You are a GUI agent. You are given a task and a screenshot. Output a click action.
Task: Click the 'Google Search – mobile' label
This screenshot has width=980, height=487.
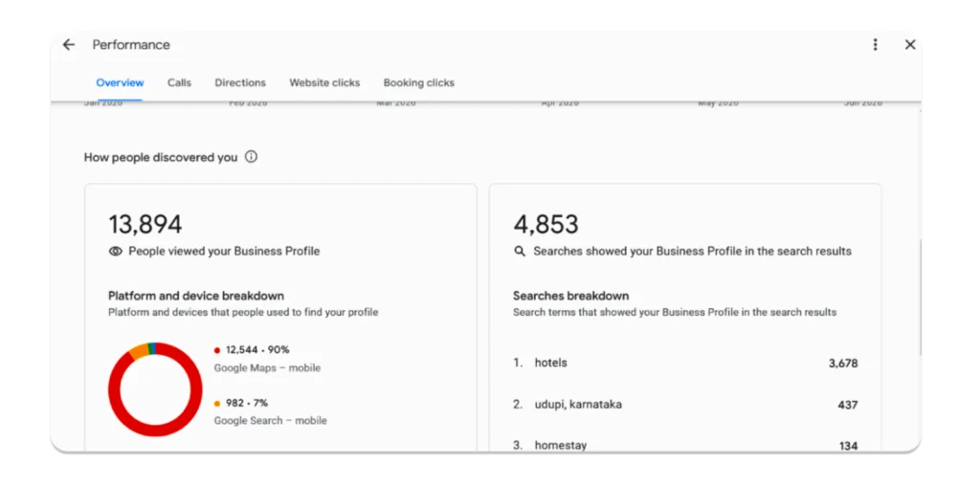coord(271,421)
